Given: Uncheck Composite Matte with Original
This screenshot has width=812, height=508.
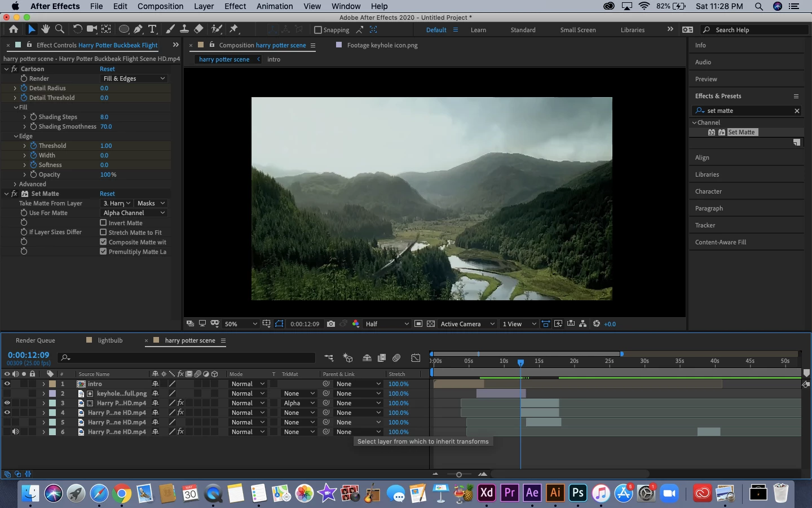Looking at the screenshot, I should pos(103,242).
